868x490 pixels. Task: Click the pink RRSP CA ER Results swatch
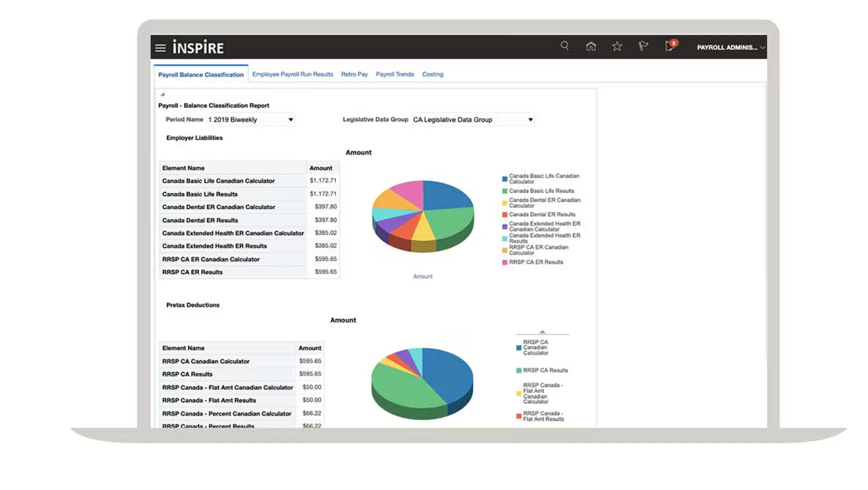[x=504, y=263]
